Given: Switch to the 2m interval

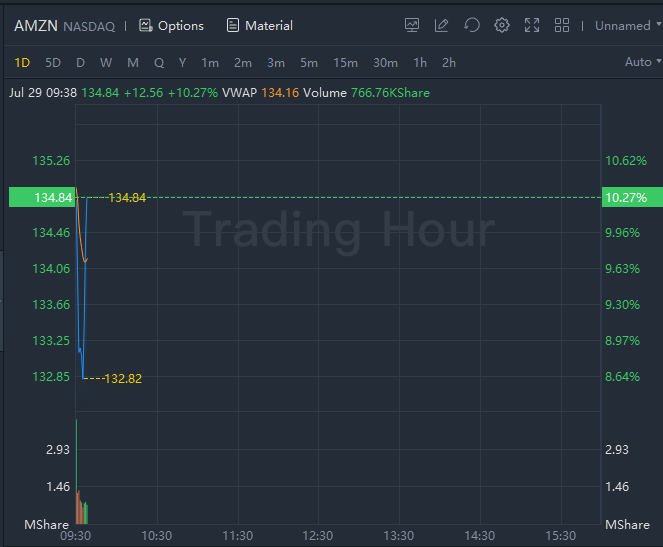Looking at the screenshot, I should click(x=243, y=63).
